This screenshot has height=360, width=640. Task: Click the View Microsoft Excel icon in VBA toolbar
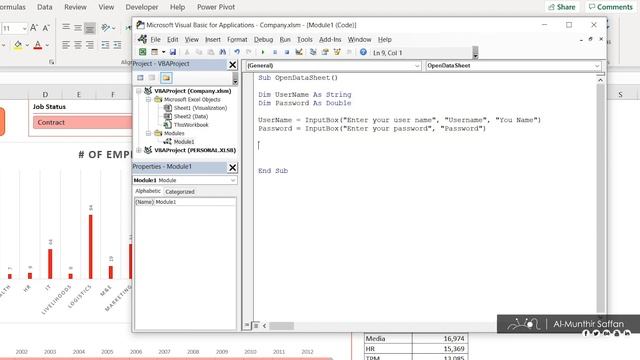(x=142, y=52)
